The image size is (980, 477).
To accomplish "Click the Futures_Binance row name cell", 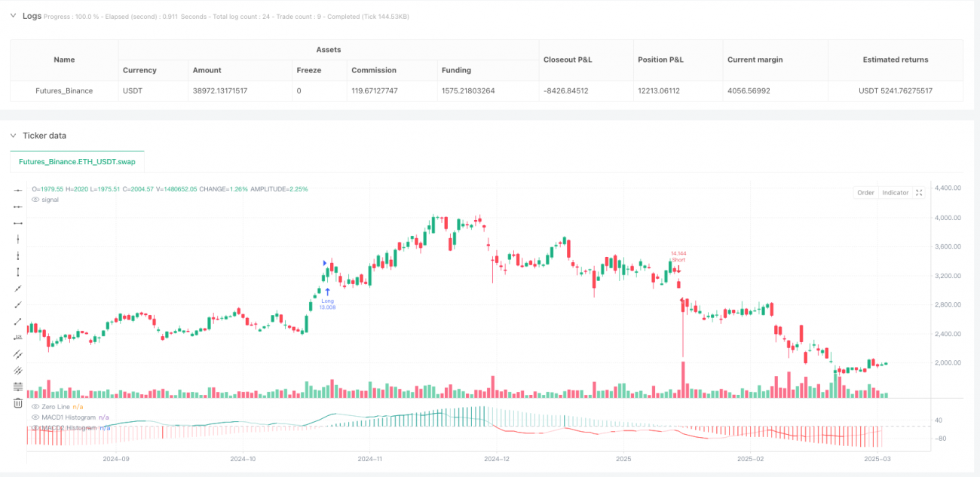I will pos(64,90).
